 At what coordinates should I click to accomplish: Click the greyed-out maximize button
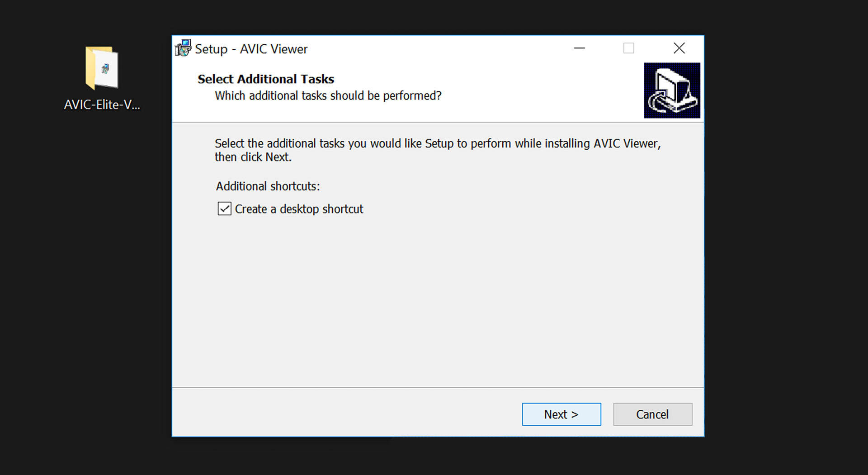628,48
